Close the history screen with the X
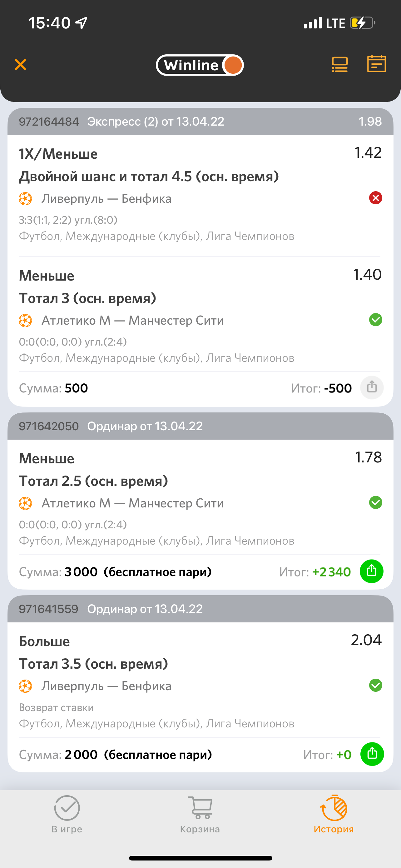401x868 pixels. 21,64
